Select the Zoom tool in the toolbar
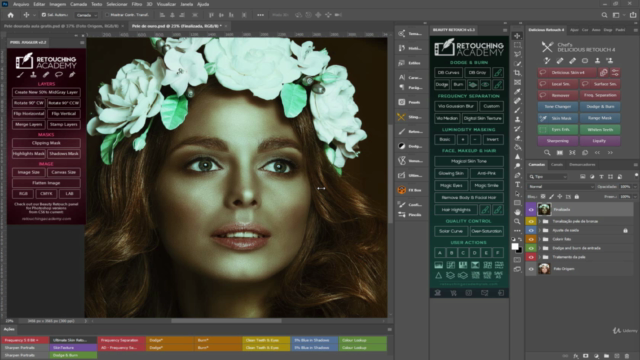 [x=517, y=222]
